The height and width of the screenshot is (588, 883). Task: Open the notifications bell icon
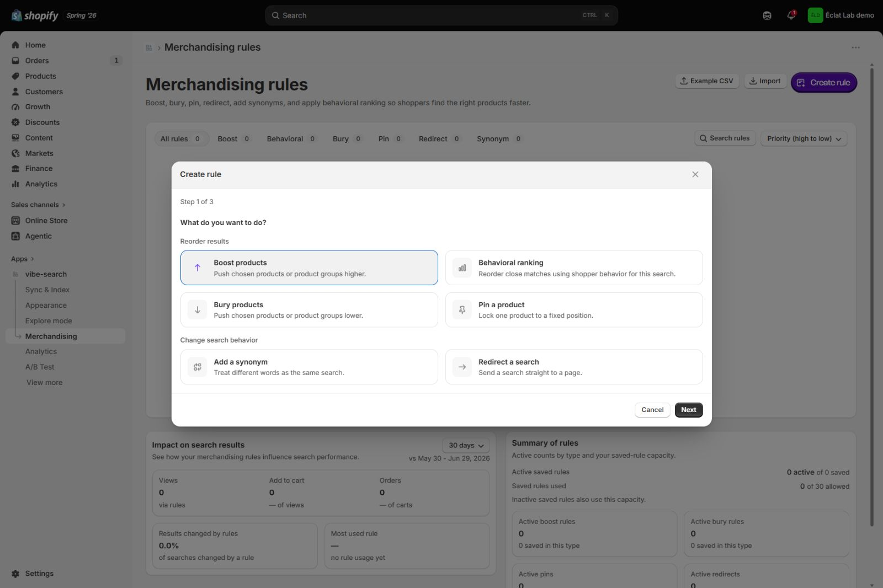tap(791, 15)
